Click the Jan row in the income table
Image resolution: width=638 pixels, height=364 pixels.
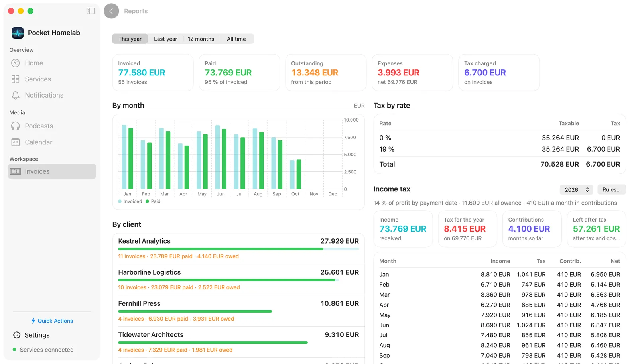[500, 274]
